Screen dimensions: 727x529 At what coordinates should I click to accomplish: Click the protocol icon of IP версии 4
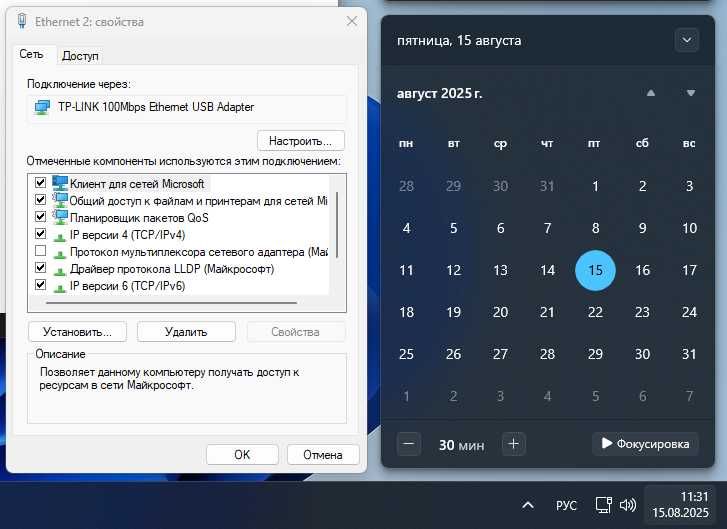click(x=59, y=236)
